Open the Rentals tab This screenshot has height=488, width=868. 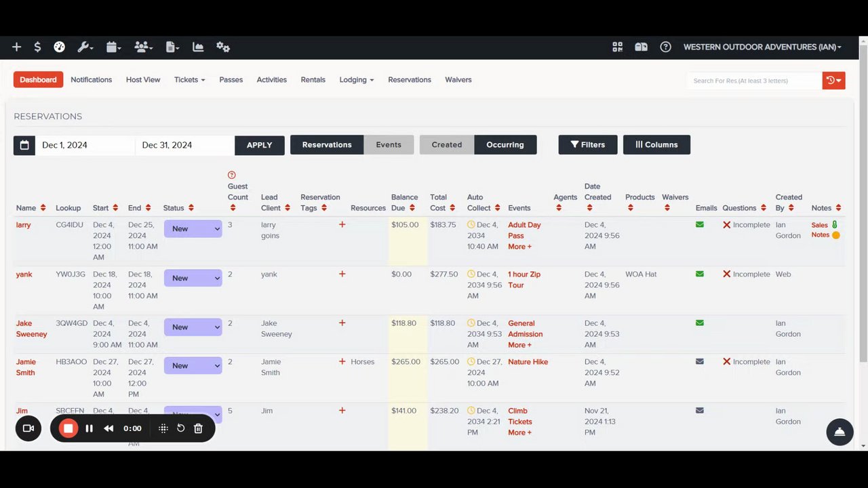tap(313, 80)
